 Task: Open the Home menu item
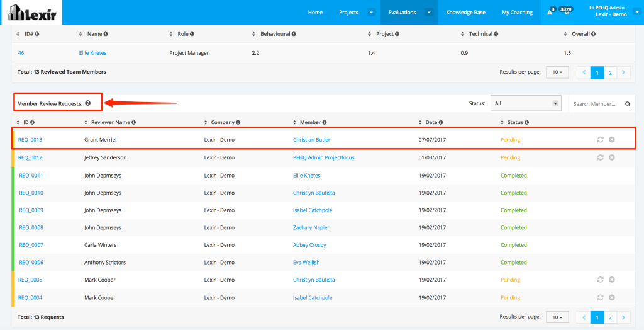(x=316, y=13)
